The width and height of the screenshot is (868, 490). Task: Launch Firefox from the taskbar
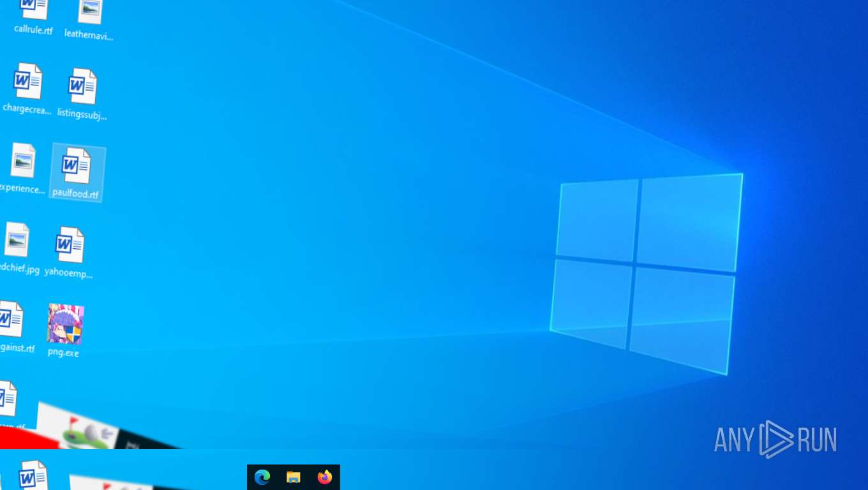click(x=325, y=477)
